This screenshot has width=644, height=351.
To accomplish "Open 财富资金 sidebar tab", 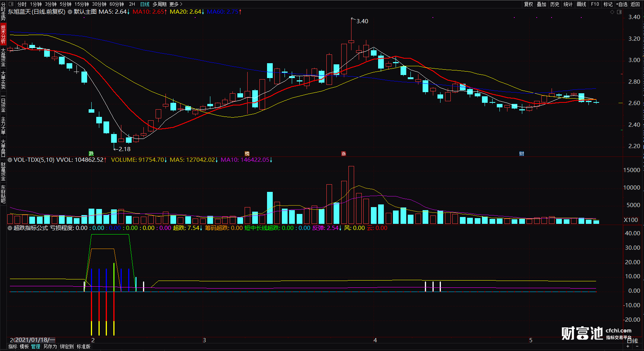I will coord(3,171).
